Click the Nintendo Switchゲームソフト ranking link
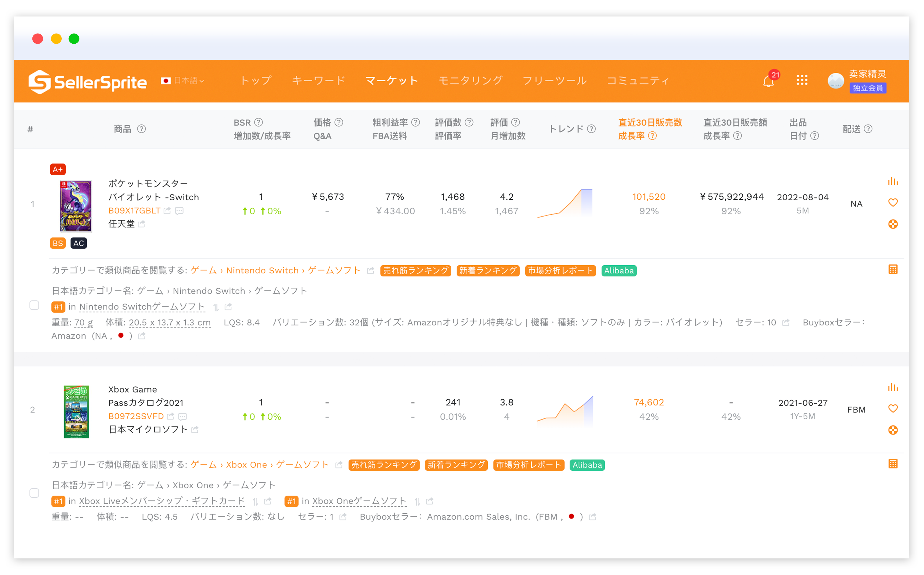This screenshot has width=924, height=575. [142, 307]
